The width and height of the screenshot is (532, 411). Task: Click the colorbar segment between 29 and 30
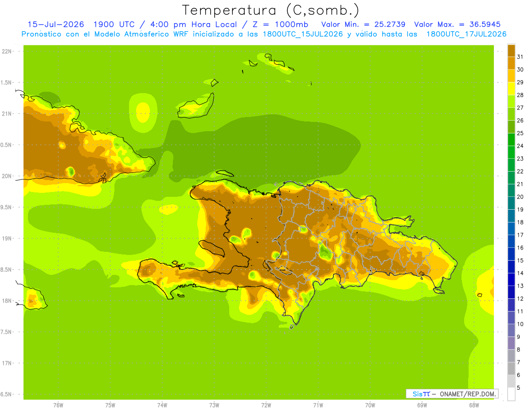[x=511, y=76]
